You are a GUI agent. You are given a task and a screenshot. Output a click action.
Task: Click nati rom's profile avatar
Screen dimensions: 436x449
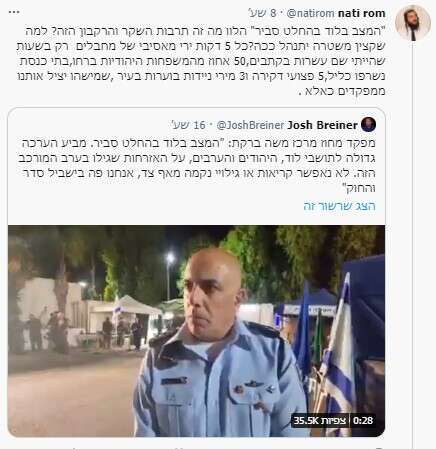point(413,23)
